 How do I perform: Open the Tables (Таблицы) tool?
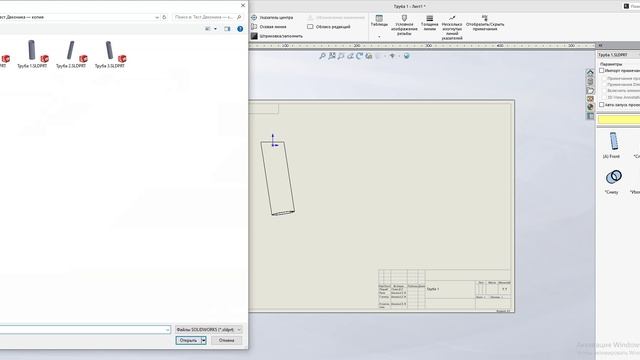tap(379, 21)
